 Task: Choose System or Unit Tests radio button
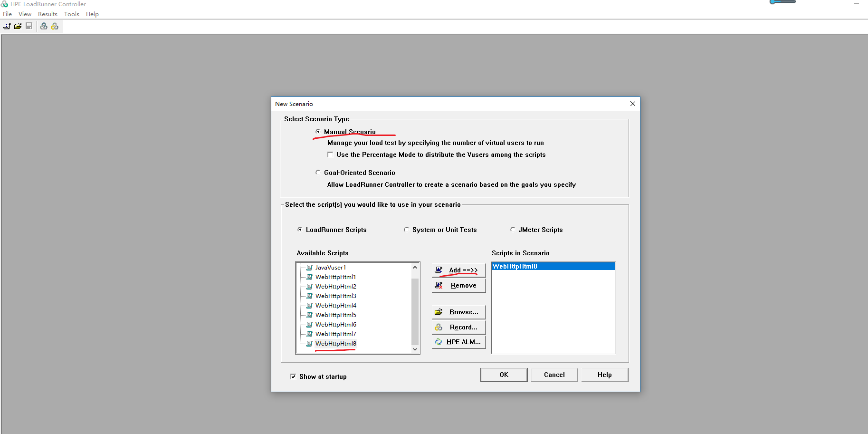(406, 230)
